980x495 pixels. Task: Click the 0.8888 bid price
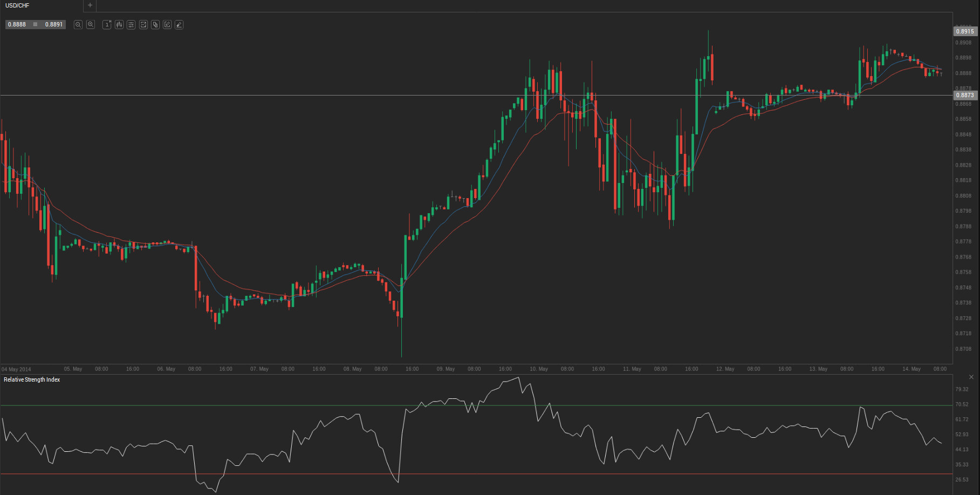[x=17, y=25]
